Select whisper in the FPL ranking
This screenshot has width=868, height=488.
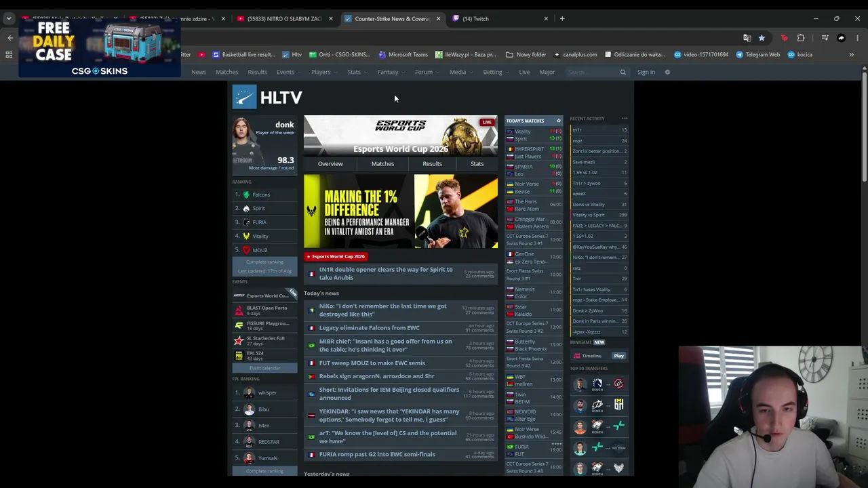click(x=267, y=393)
